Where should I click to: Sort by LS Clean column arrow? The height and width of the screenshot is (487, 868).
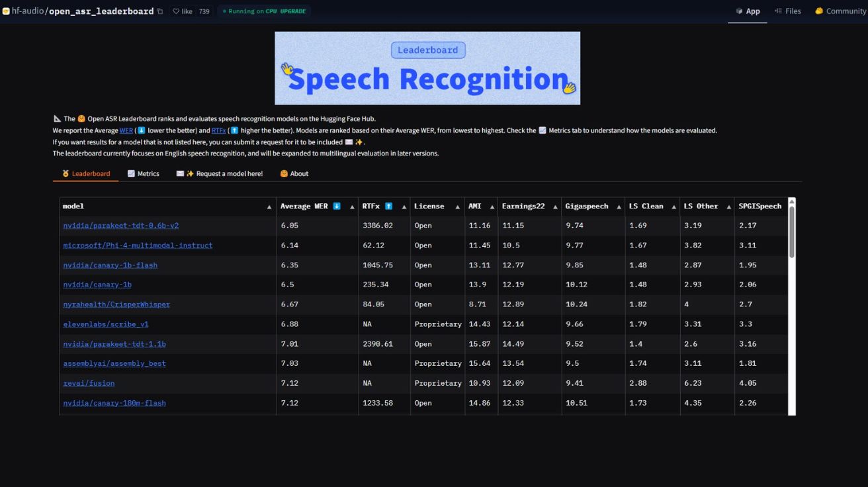(x=673, y=207)
